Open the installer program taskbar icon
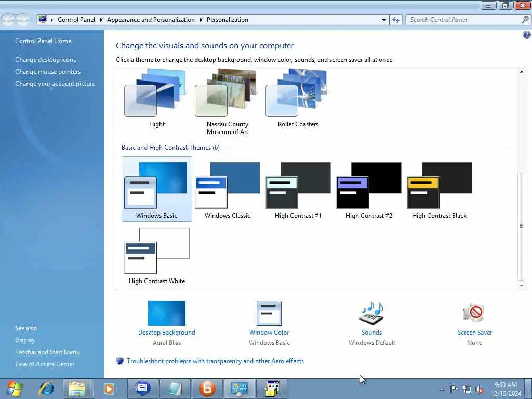The image size is (532, 399). (272, 389)
